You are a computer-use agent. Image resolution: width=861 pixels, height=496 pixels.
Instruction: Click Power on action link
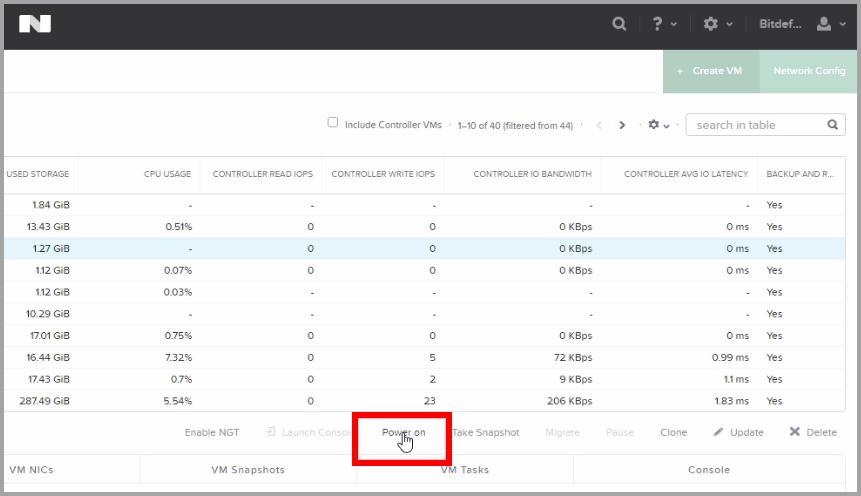coord(403,433)
